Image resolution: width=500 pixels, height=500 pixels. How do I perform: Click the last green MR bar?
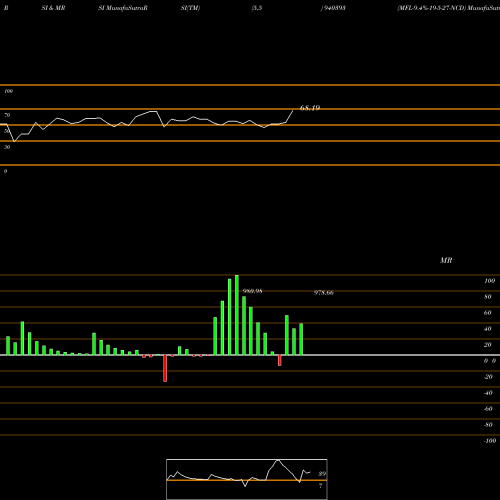click(301, 339)
